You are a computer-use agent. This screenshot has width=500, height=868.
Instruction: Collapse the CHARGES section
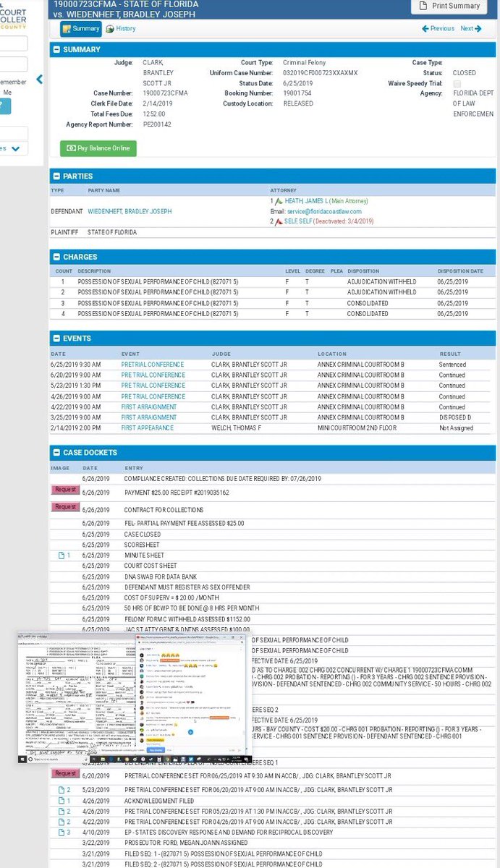pyautogui.click(x=56, y=257)
